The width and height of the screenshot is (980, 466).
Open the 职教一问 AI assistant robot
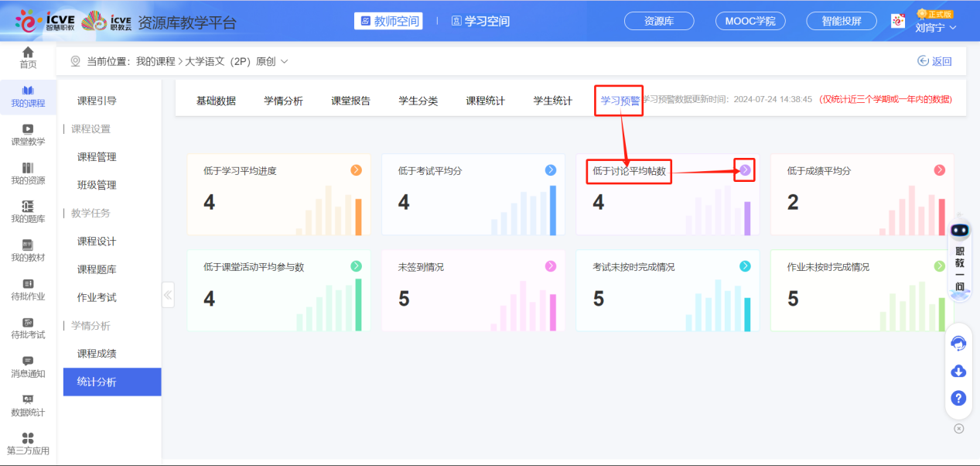[x=958, y=231]
